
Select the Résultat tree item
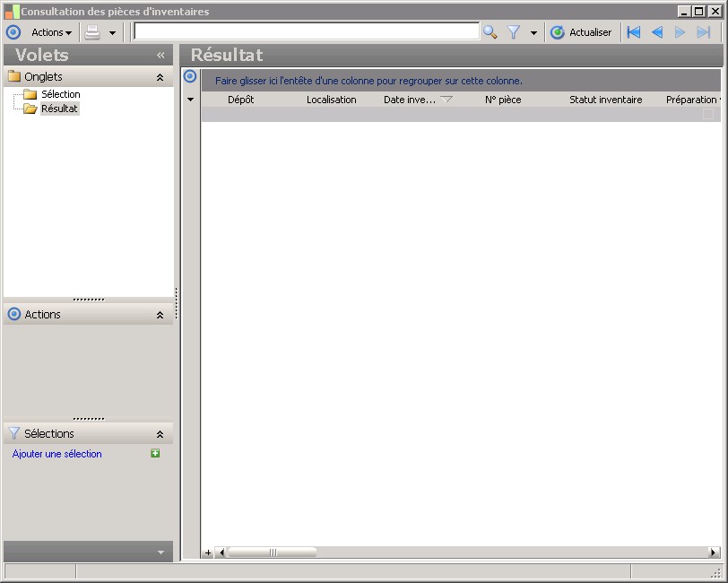(x=59, y=109)
